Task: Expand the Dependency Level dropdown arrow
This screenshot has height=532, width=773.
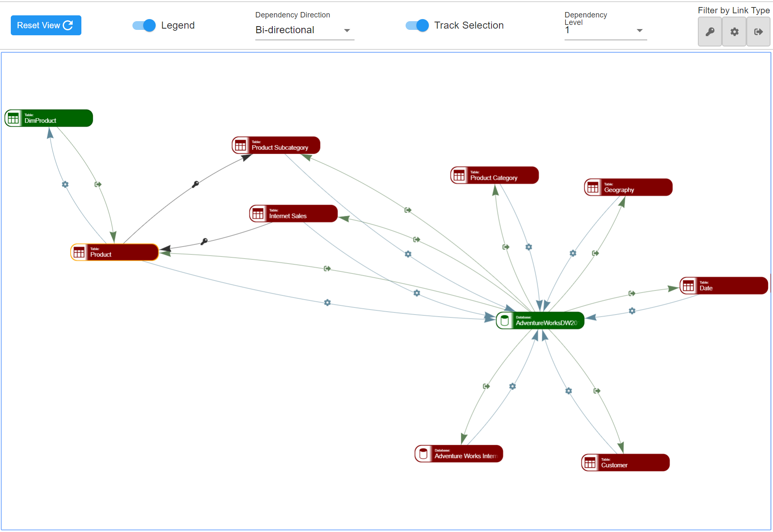Action: tap(639, 30)
